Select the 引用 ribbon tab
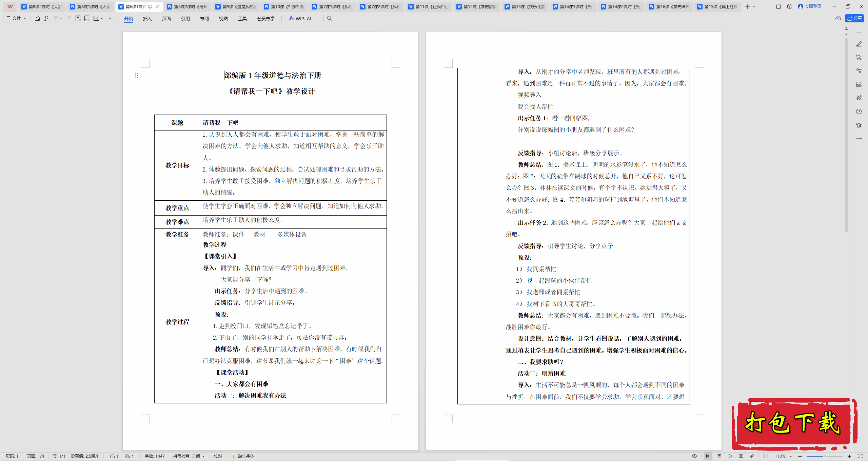The width and height of the screenshot is (868, 461). point(185,19)
